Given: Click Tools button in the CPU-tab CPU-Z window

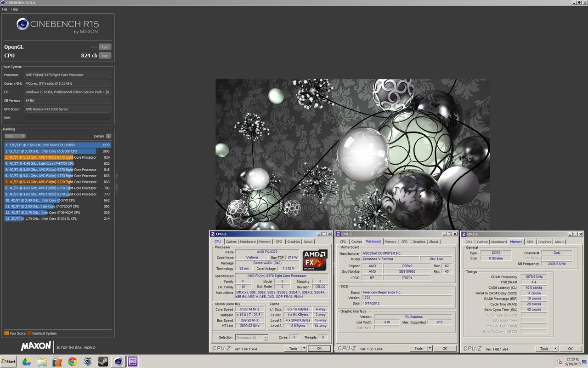Looking at the screenshot, I should 293,349.
